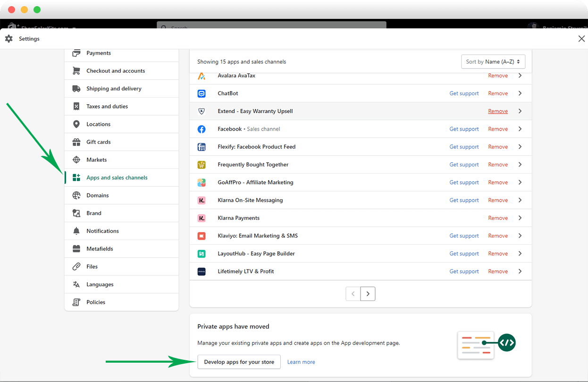
Task: Click Showing 15 apps and sales channels text
Action: coord(242,62)
